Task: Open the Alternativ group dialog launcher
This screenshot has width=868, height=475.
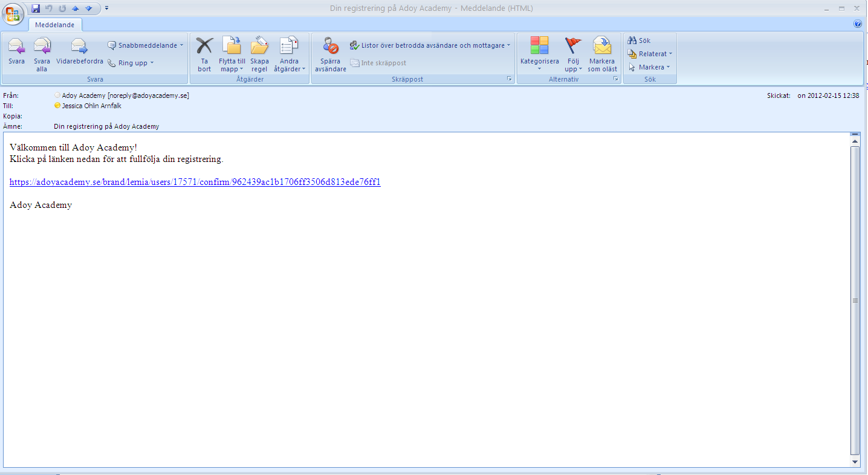Action: (616, 79)
